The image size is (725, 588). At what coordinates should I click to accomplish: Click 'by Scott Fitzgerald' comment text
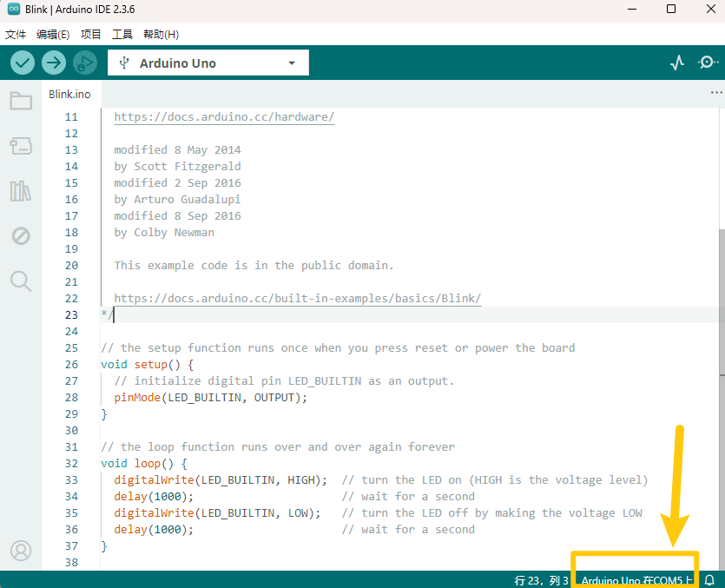click(177, 167)
